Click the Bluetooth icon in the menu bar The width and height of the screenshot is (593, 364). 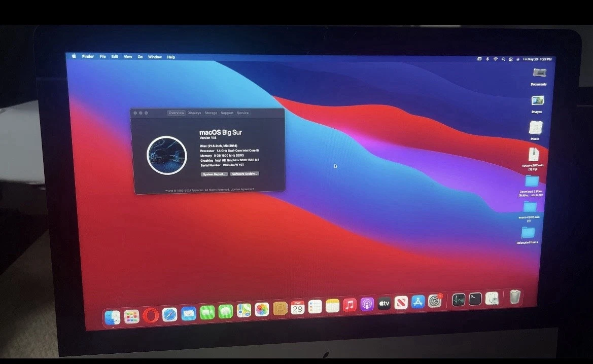click(x=487, y=59)
